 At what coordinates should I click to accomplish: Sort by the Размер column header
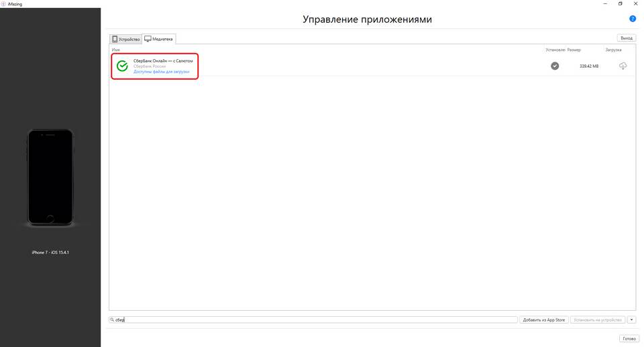574,50
